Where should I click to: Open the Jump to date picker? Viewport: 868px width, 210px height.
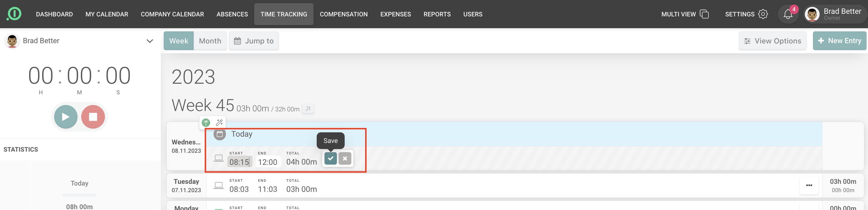coord(254,41)
